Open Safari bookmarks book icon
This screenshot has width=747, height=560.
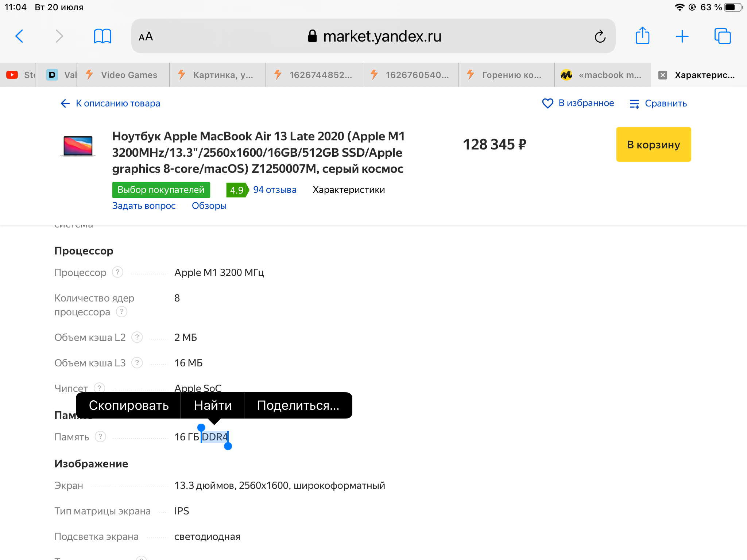pyautogui.click(x=102, y=36)
